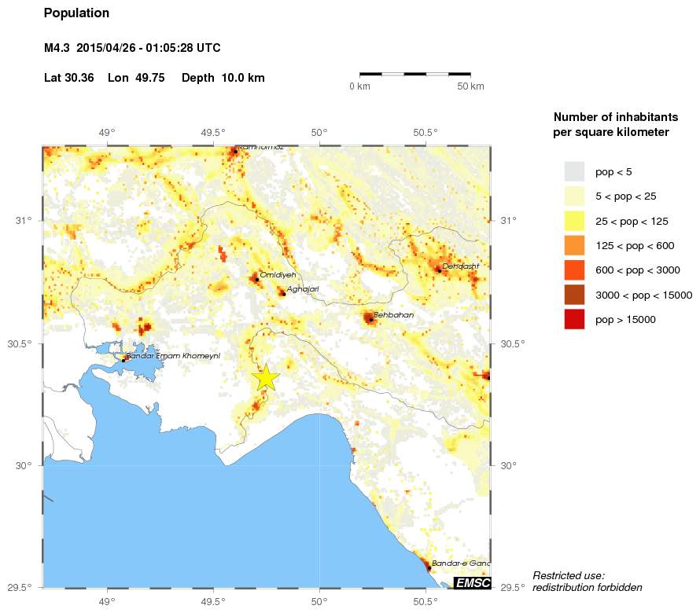
Task: Click the orange 125 < pop < 600 swatch
Action: point(574,245)
